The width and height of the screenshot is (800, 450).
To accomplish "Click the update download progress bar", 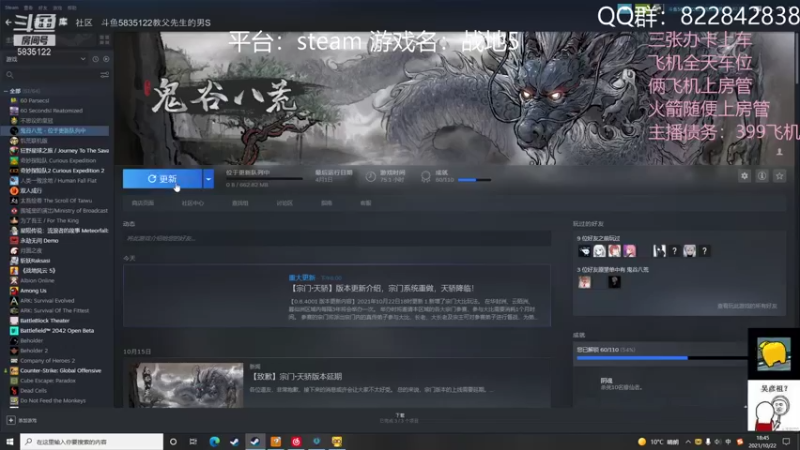I will [x=264, y=179].
